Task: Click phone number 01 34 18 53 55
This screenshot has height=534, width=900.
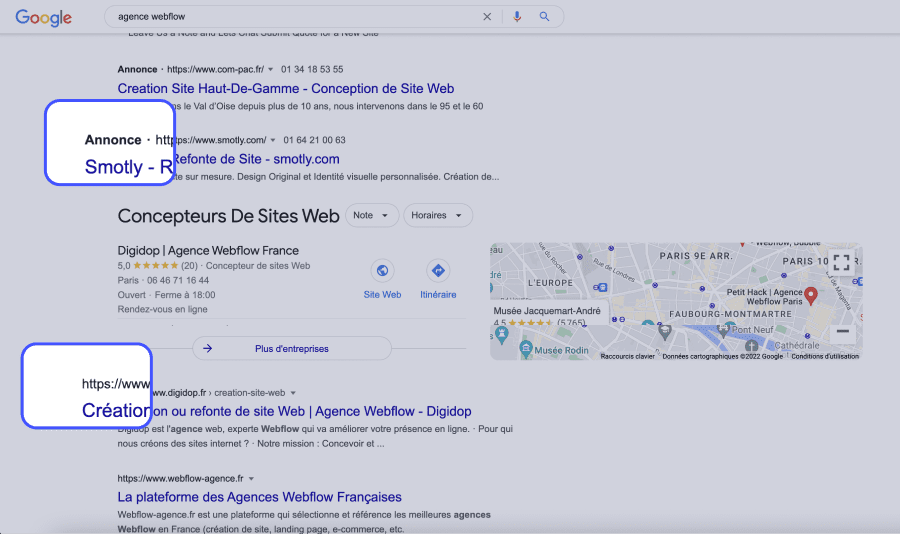Action: click(312, 69)
